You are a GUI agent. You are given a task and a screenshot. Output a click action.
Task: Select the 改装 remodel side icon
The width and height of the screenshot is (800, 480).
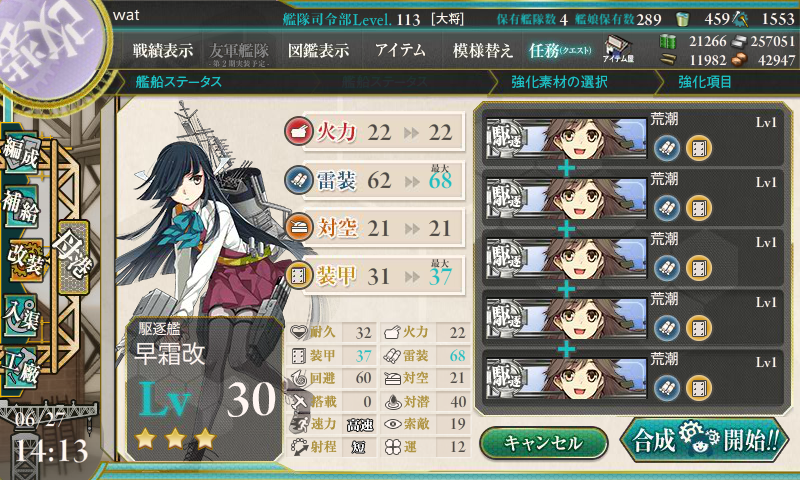tap(23, 260)
